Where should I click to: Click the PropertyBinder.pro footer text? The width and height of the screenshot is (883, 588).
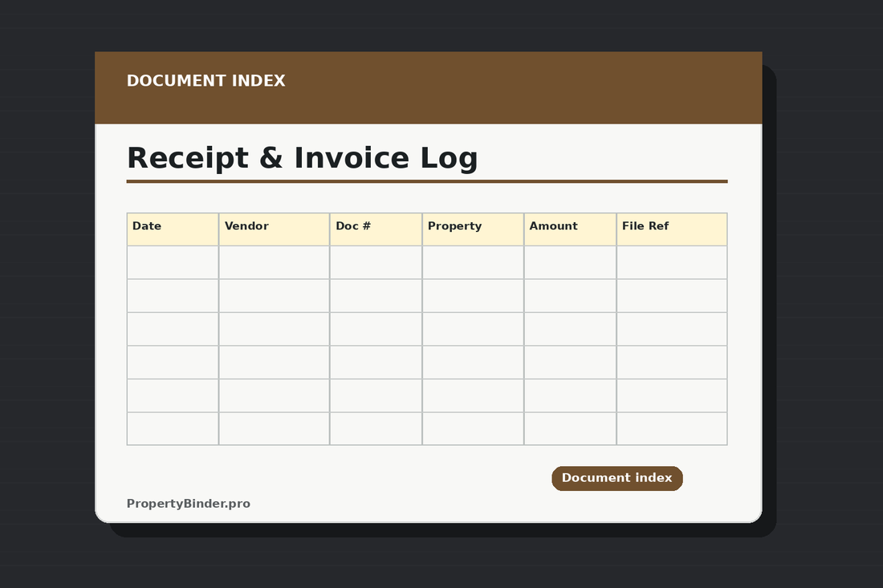click(188, 504)
